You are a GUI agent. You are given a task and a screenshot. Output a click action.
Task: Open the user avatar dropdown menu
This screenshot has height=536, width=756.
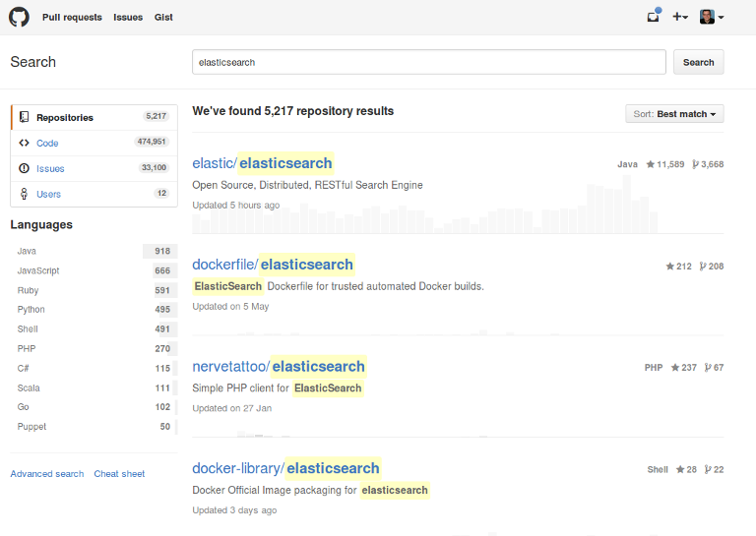coord(712,17)
